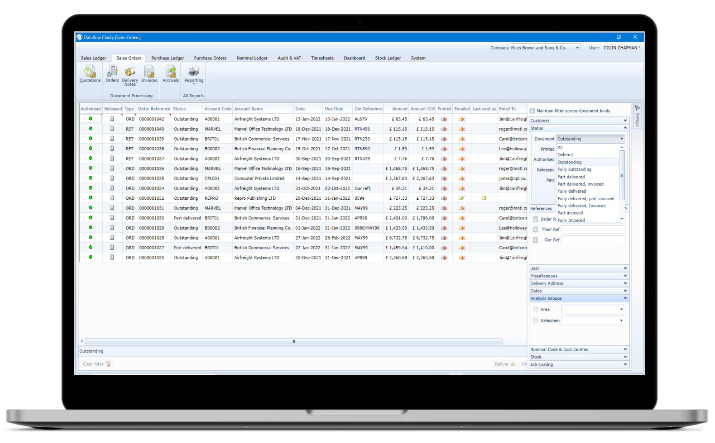Open the Delivery Notes ribbon icon
The width and height of the screenshot is (715, 443).
(130, 72)
